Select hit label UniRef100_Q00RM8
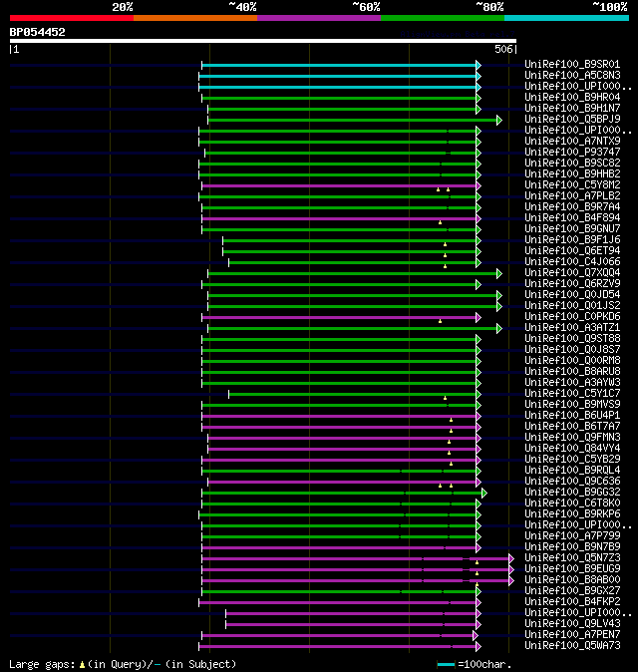The width and height of the screenshot is (638, 672). coord(572,361)
